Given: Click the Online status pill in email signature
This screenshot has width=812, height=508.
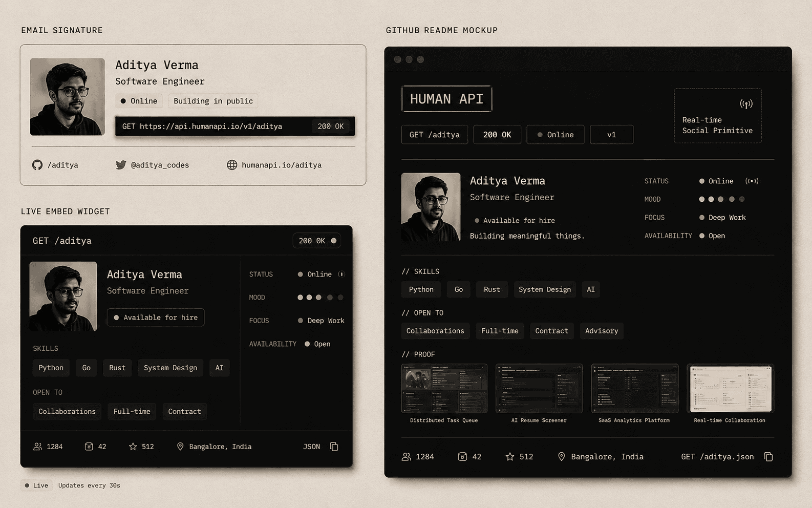Looking at the screenshot, I should click(x=139, y=101).
